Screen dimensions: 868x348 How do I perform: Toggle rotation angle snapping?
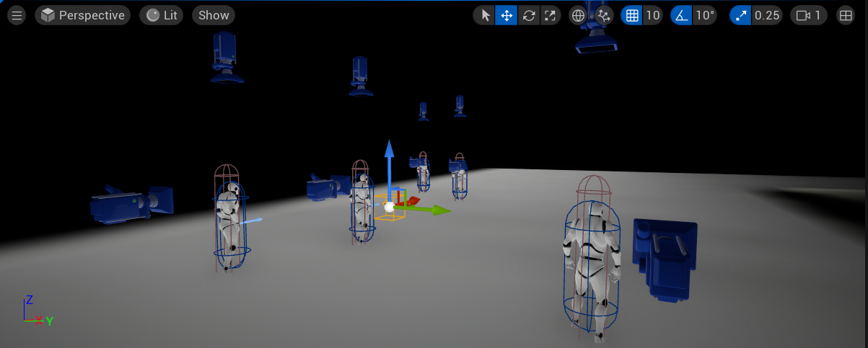(681, 15)
